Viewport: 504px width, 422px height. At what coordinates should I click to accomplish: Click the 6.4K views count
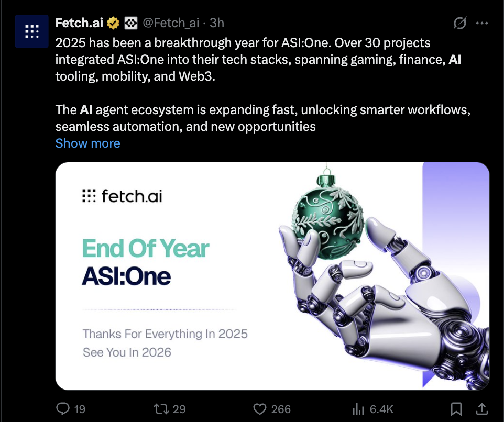click(x=381, y=409)
